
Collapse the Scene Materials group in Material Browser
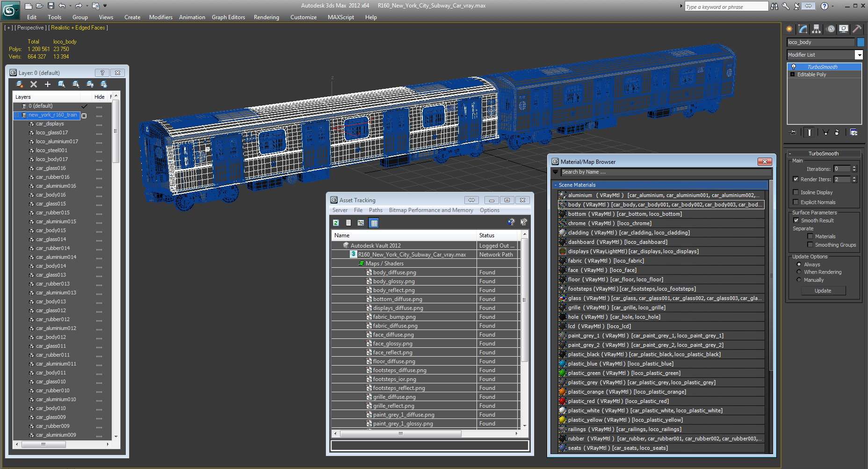point(555,185)
